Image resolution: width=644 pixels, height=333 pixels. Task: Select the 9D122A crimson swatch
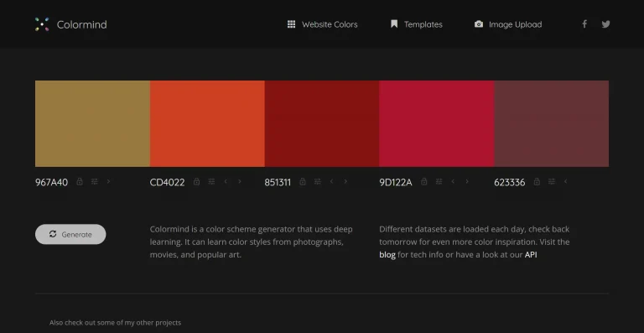(x=437, y=123)
